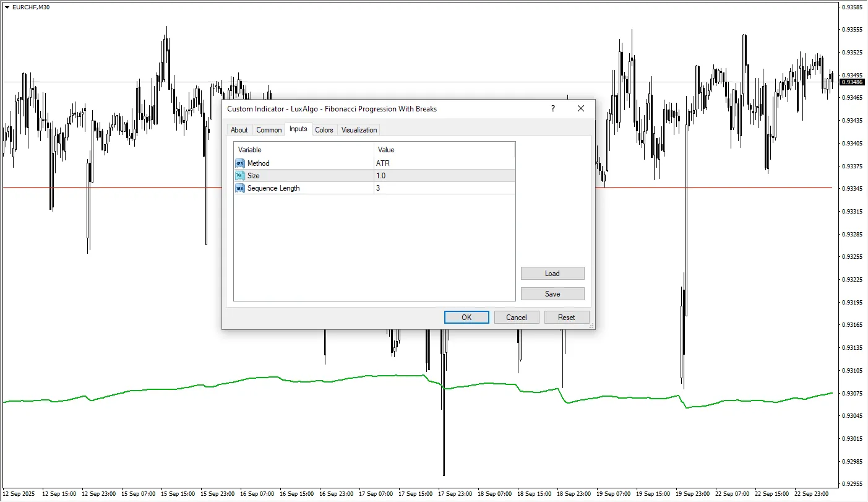Reset the inputs to defaults
Screen dimensions: 868x502
pyautogui.click(x=566, y=318)
